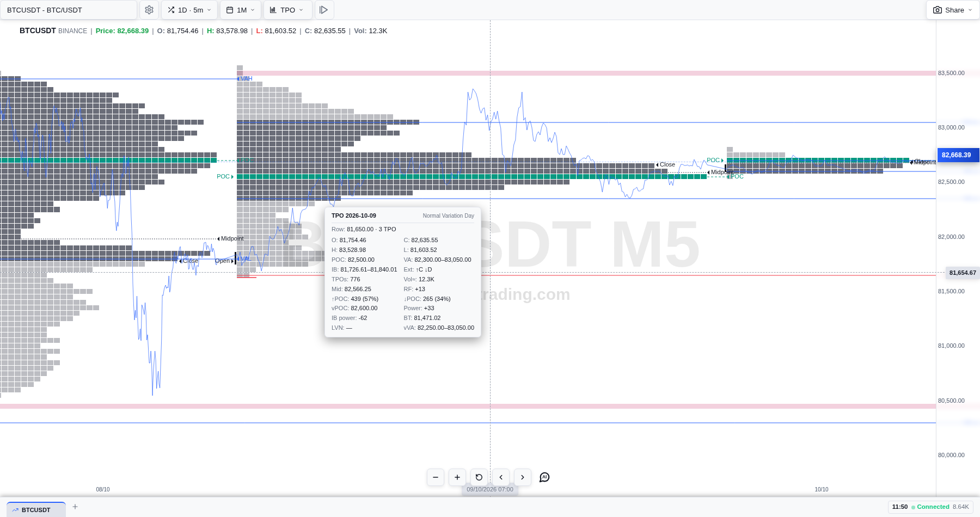Click the BINANCE exchange label in header
This screenshot has width=980, height=517.
[73, 31]
